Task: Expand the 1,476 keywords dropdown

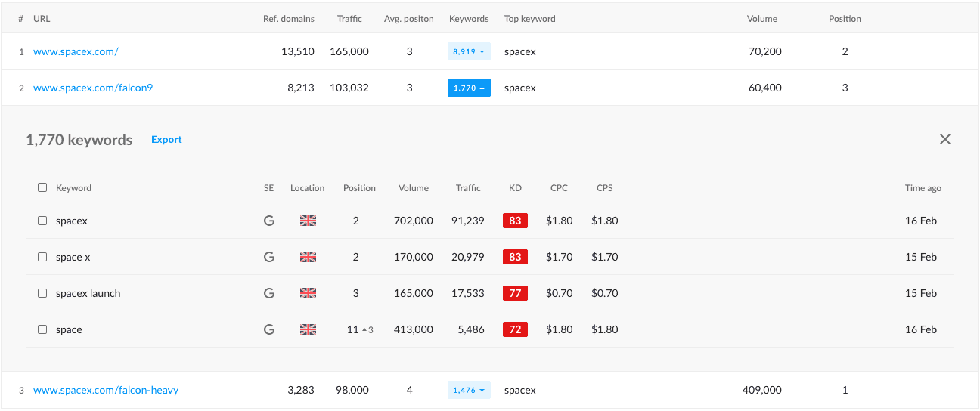Action: pyautogui.click(x=469, y=390)
